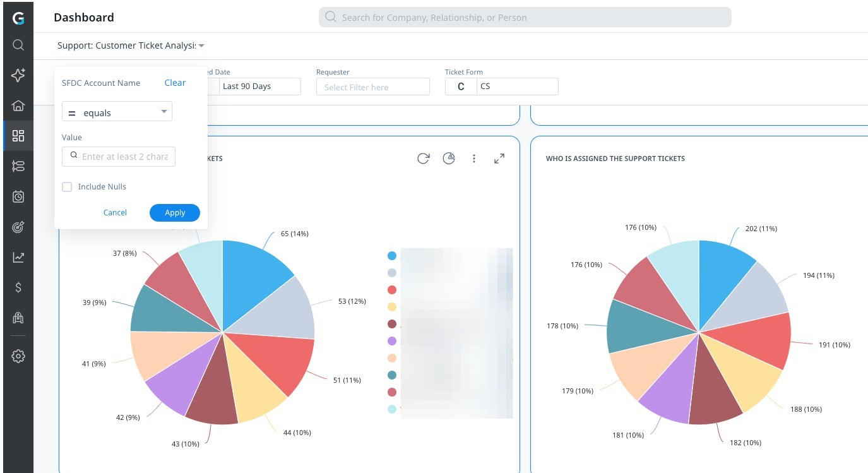Viewport: 868px width, 473px height.
Task: Click Cancel in the filter popup
Action: [x=115, y=213]
